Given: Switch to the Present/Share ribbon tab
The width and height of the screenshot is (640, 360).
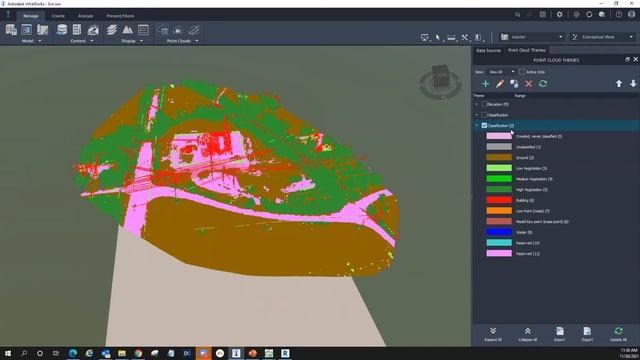Looking at the screenshot, I should [x=120, y=16].
